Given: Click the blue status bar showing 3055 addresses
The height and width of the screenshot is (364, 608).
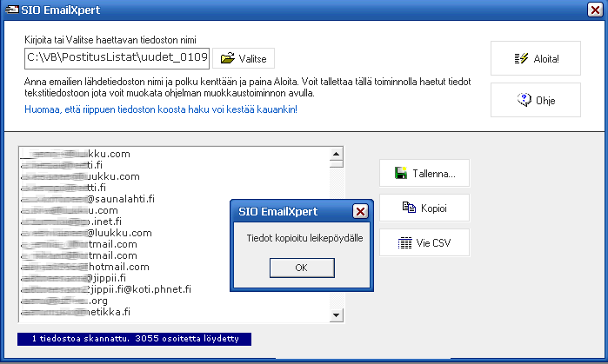Looking at the screenshot, I should point(134,337).
